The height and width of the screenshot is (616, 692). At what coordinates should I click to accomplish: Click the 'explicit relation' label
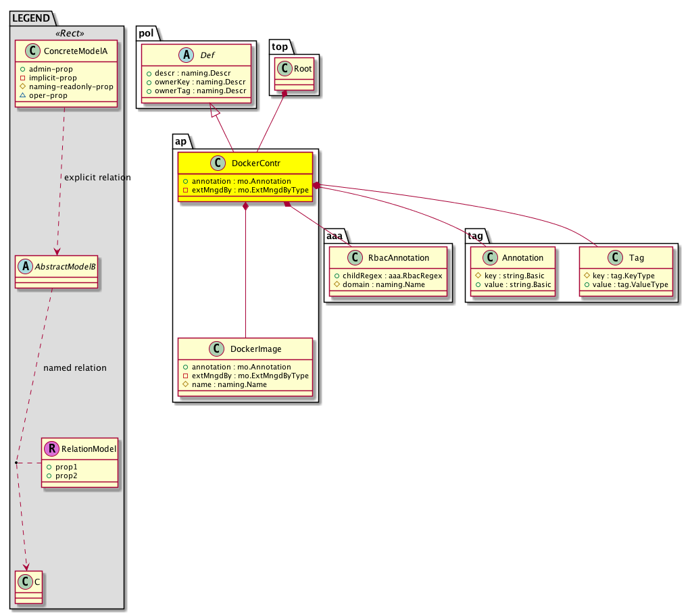point(97,178)
